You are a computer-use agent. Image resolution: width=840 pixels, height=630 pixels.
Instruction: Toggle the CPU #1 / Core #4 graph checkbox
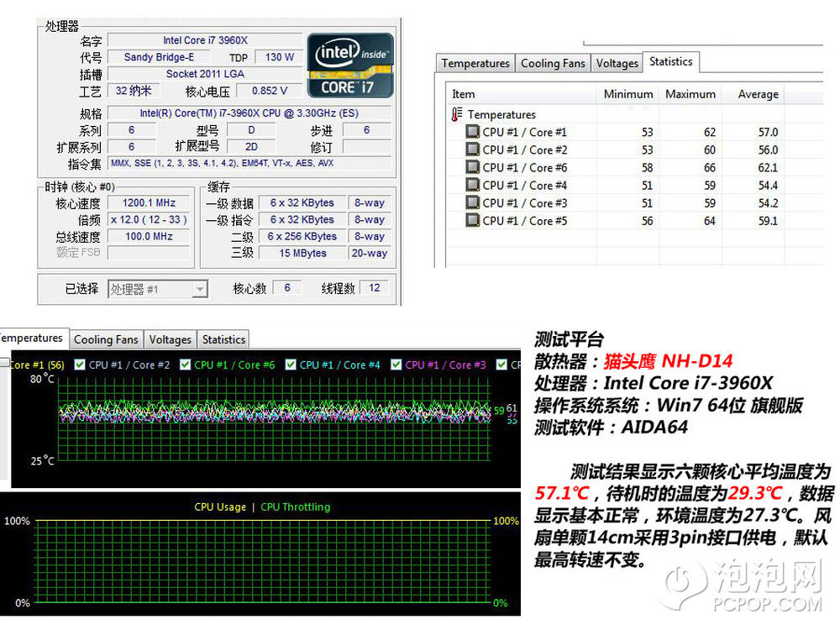tap(291, 365)
